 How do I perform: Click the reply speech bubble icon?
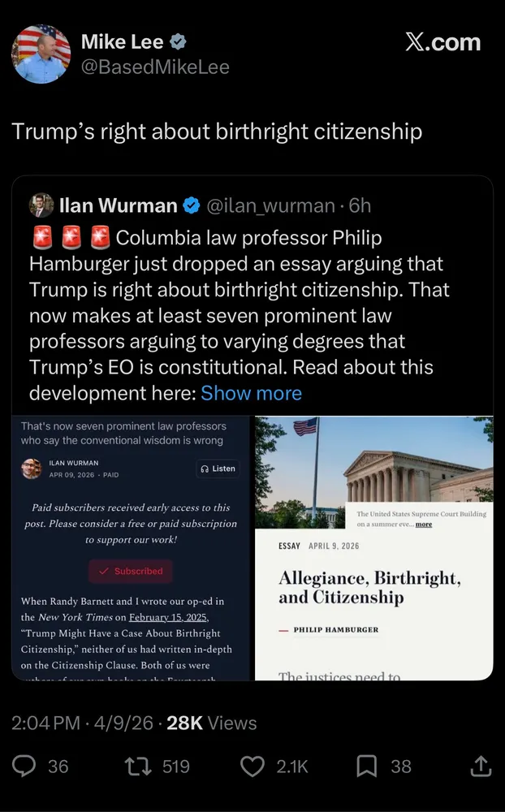(x=24, y=766)
